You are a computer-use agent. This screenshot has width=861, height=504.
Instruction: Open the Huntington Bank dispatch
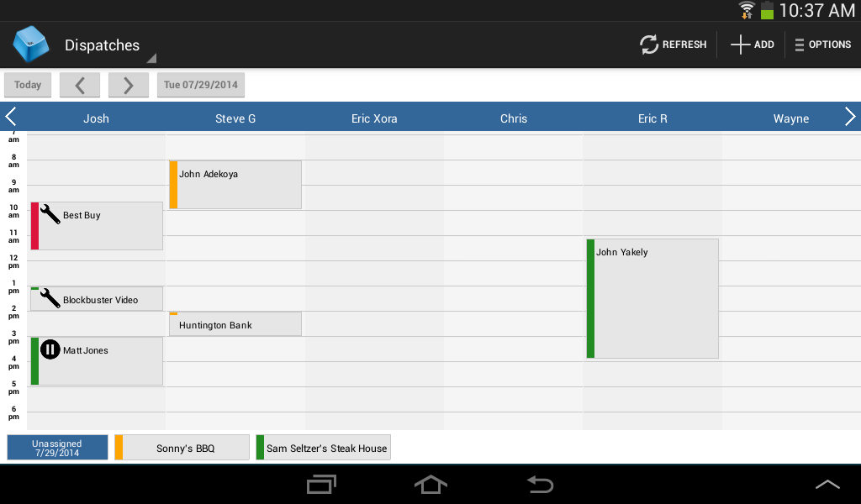click(x=235, y=324)
